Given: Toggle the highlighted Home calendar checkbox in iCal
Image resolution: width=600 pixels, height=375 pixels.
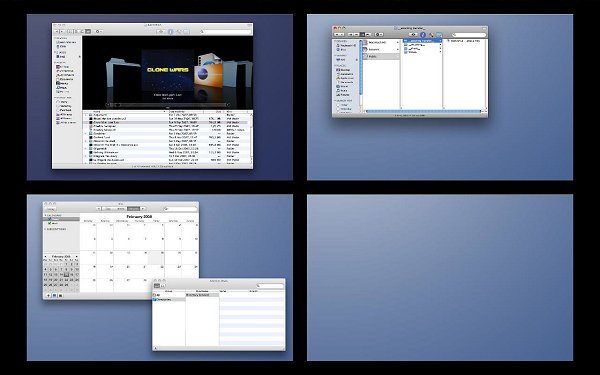Looking at the screenshot, I should pos(49,219).
